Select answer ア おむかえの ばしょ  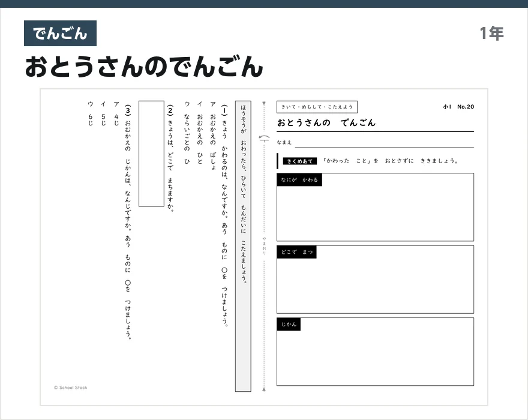click(x=213, y=136)
